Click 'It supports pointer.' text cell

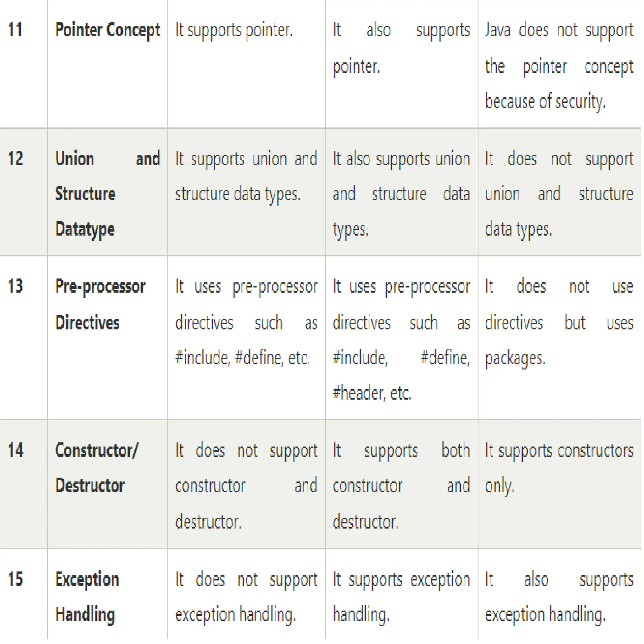246,64
